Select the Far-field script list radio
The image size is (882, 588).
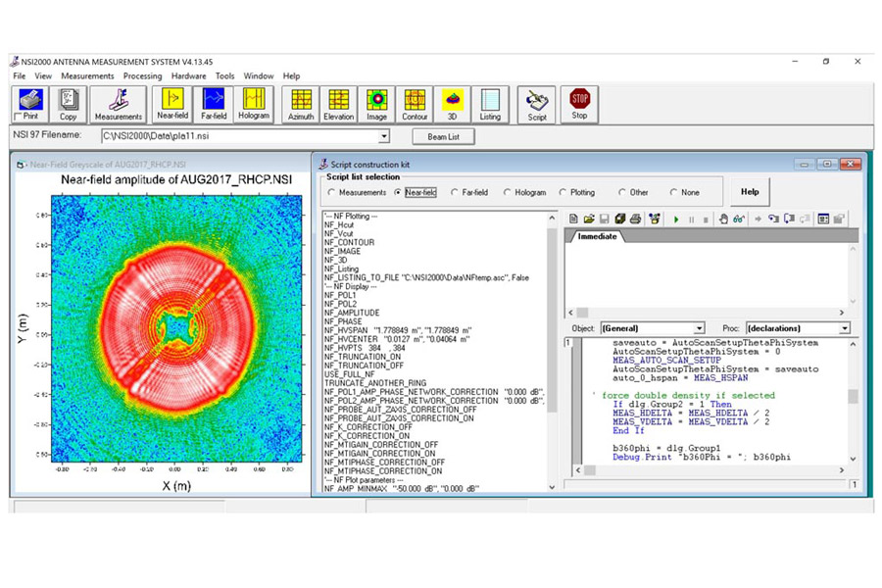pos(455,193)
